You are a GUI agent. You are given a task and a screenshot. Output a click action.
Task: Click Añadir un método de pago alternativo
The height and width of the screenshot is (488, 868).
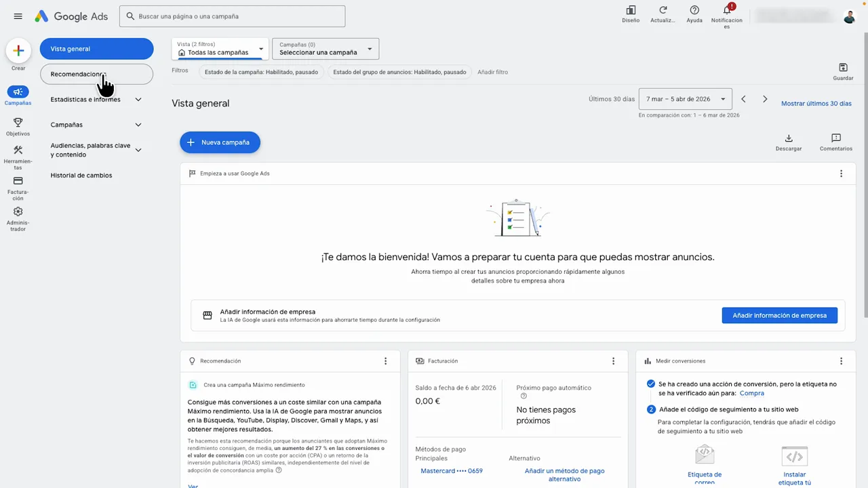tap(564, 475)
